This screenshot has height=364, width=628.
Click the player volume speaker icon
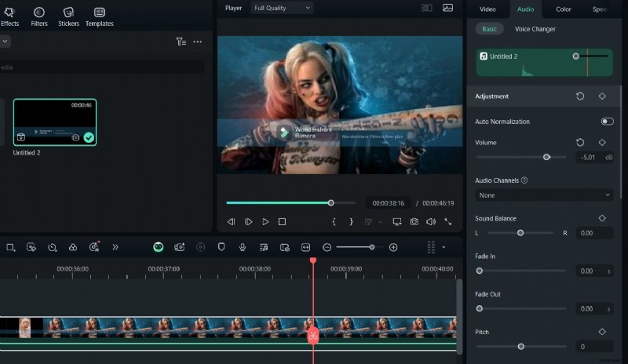tap(431, 221)
